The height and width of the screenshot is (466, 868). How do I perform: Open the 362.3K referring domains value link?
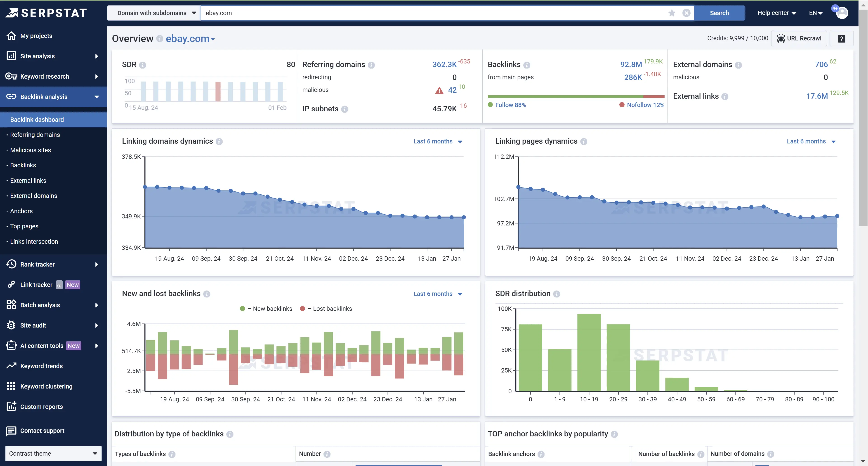pyautogui.click(x=444, y=64)
